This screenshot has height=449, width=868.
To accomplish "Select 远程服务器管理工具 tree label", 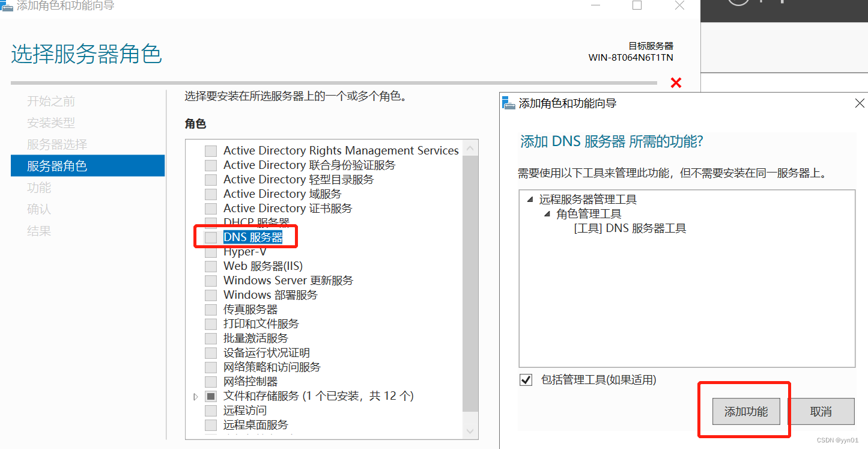I will (588, 200).
